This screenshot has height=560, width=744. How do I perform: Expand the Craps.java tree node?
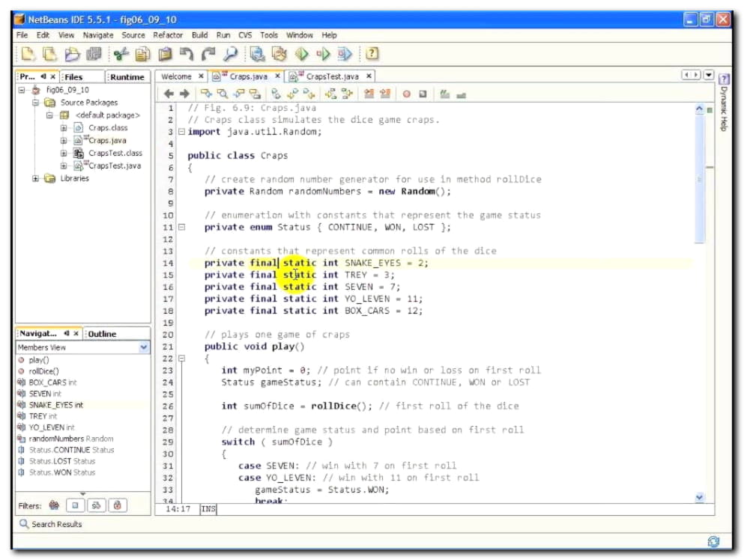pos(63,140)
